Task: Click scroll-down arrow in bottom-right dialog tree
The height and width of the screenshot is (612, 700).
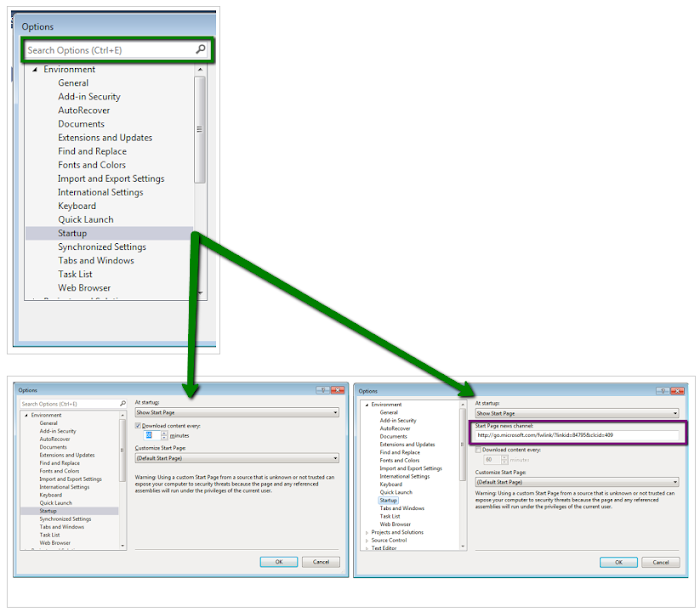Action: pyautogui.click(x=462, y=546)
